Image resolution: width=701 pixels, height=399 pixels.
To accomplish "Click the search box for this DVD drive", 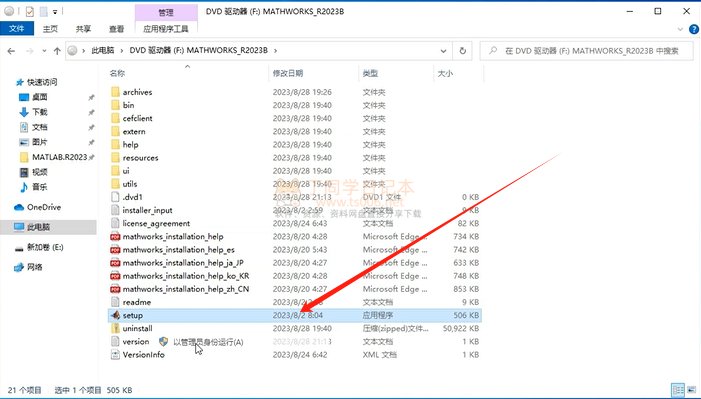I will tap(587, 51).
